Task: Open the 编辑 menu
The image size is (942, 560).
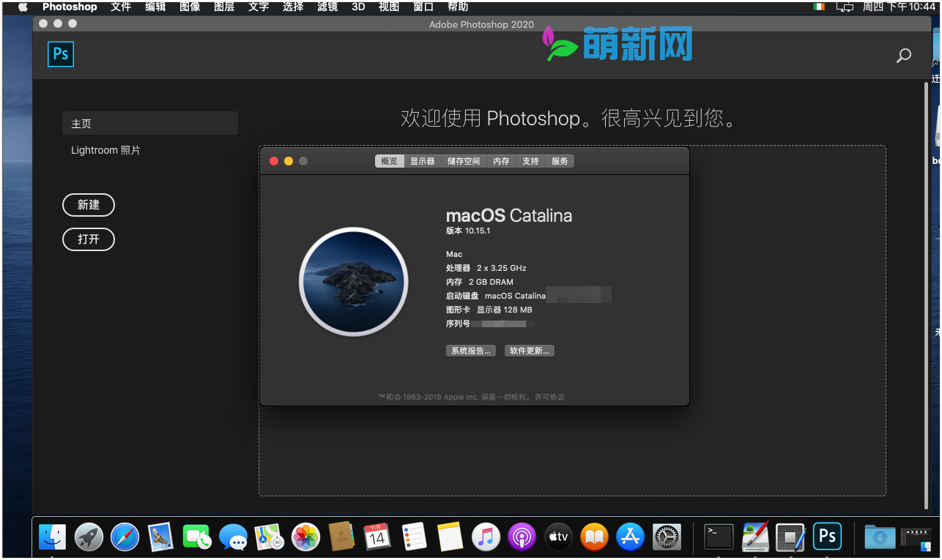Action: click(x=155, y=7)
